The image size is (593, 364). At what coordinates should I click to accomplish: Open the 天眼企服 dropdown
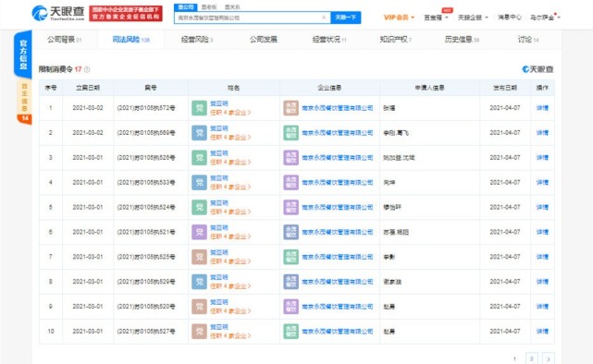(473, 18)
